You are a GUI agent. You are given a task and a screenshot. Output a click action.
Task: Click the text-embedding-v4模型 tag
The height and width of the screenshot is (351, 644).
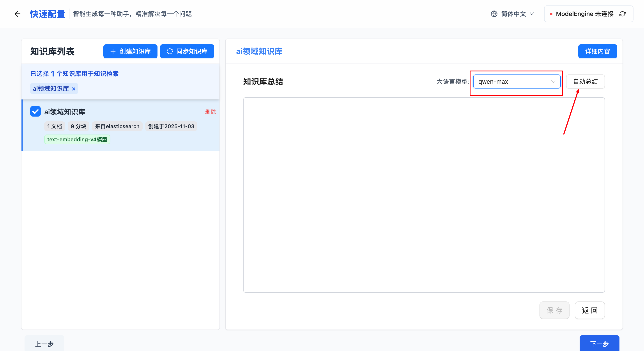[x=77, y=139]
